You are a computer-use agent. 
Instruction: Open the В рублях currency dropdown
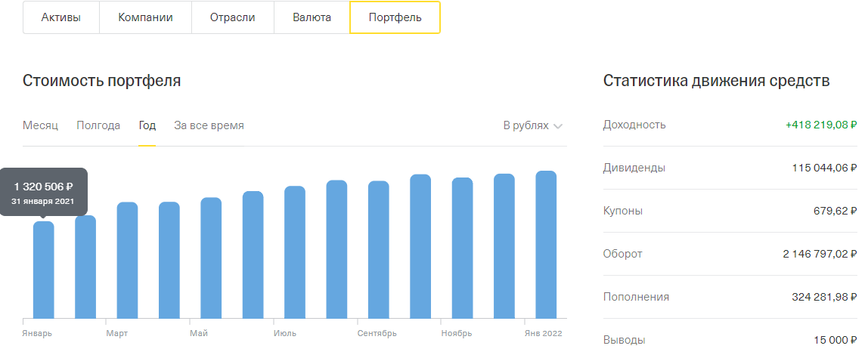click(x=526, y=125)
